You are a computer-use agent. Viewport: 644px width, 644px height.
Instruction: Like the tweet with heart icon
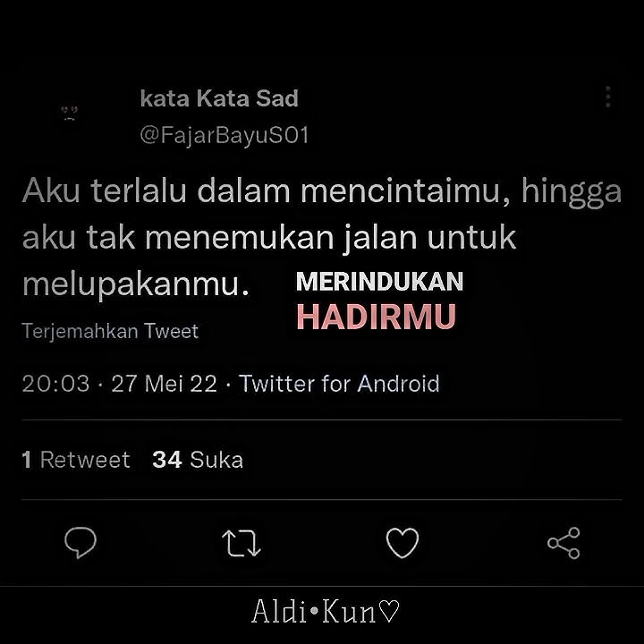click(x=402, y=543)
